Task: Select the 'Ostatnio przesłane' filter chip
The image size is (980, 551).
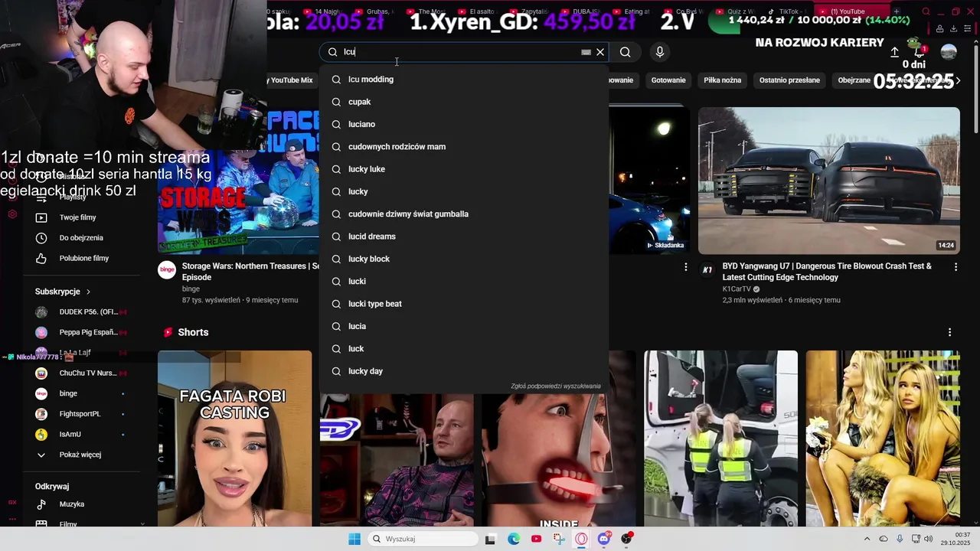Action: pyautogui.click(x=789, y=80)
